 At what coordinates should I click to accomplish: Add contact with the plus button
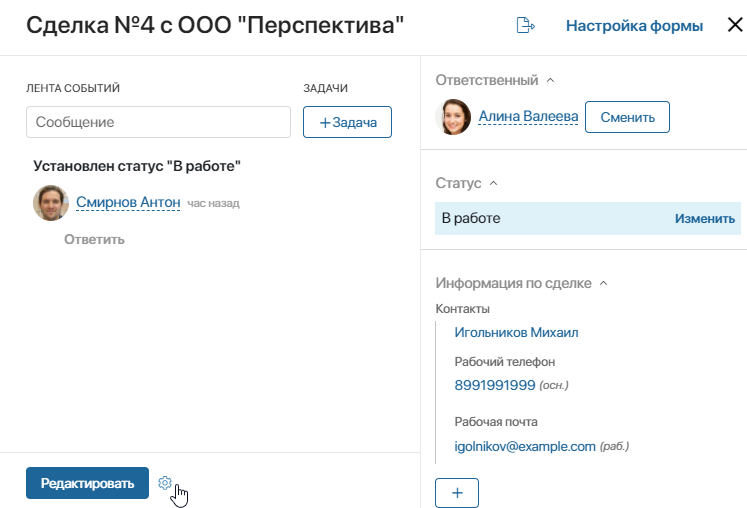[457, 493]
